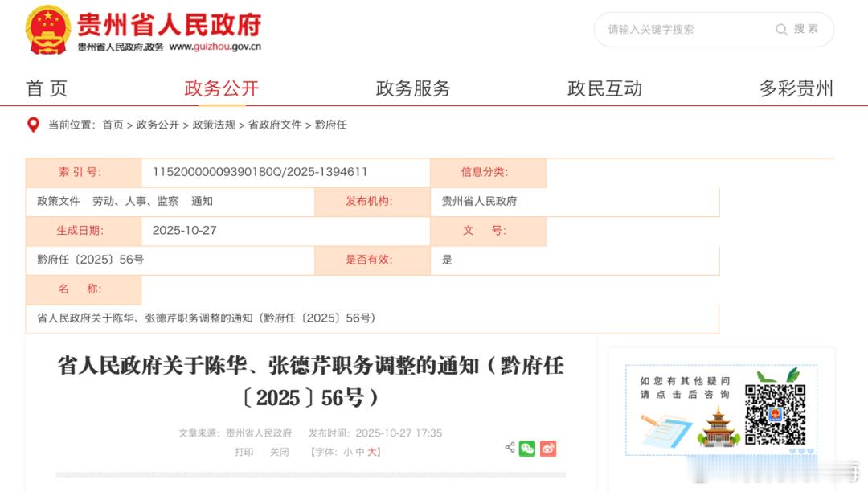Open the 政民互动 menu
The height and width of the screenshot is (492, 868).
[x=606, y=88]
